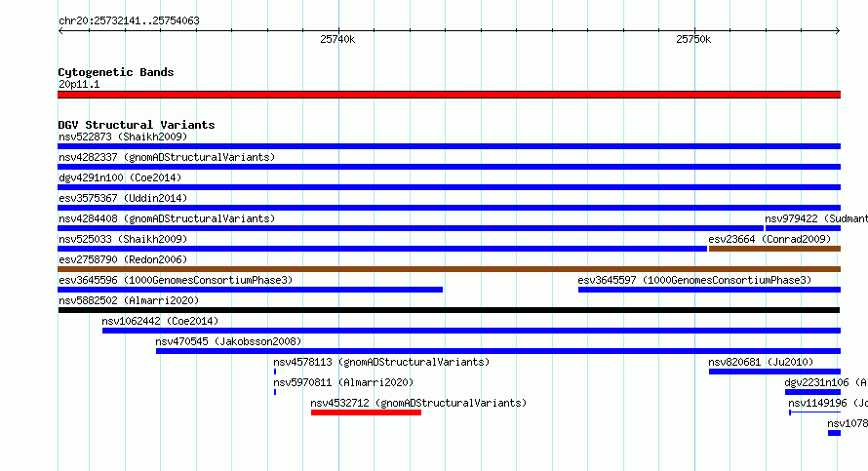Click the red 20p11.1 cytogenetic band bar
Viewport: 868px width, 471px height.
(x=449, y=95)
